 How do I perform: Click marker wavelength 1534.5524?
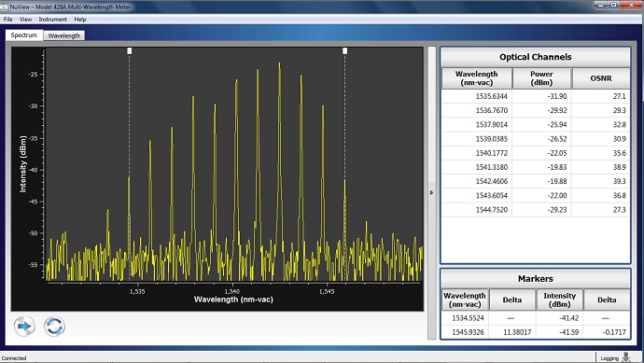click(x=468, y=318)
